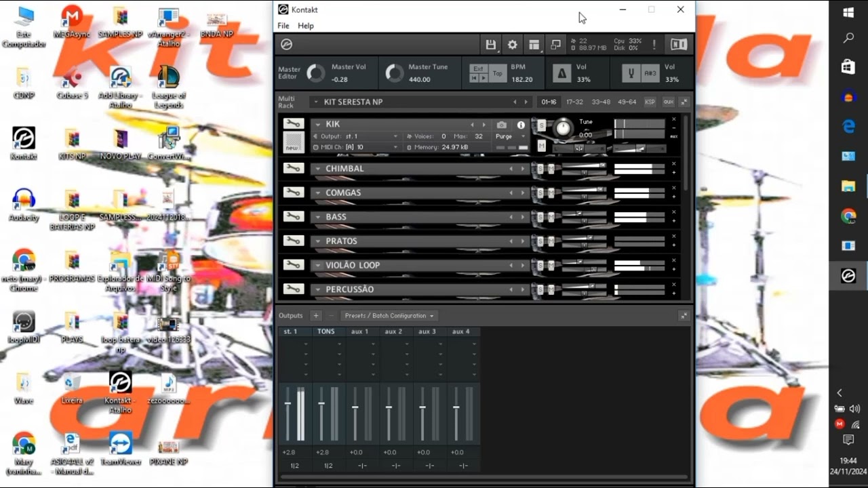Image resolution: width=868 pixels, height=488 pixels.
Task: Minimize the Multi Rack size toggle icon
Action: tap(684, 102)
